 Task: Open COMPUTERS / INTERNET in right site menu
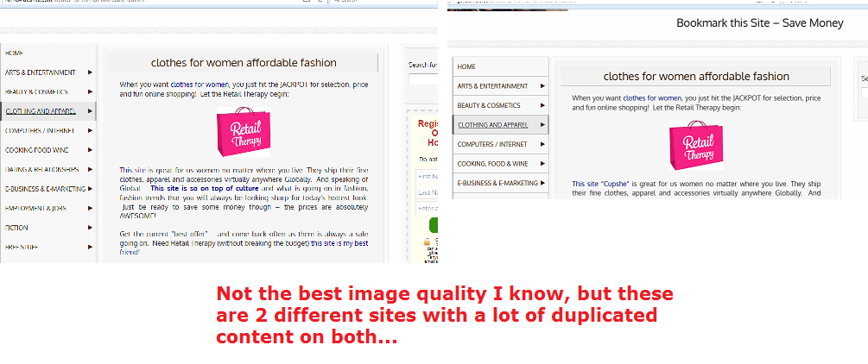tap(492, 144)
